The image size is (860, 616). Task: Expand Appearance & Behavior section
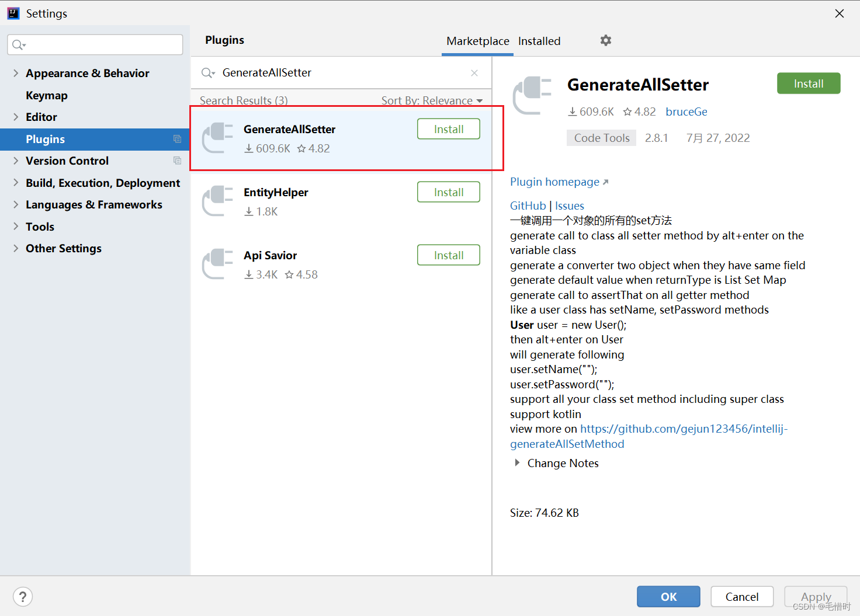[x=16, y=73]
